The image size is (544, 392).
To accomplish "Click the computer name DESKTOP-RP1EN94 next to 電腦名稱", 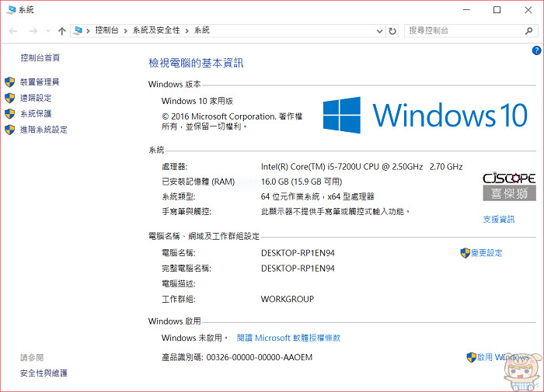I will [298, 253].
